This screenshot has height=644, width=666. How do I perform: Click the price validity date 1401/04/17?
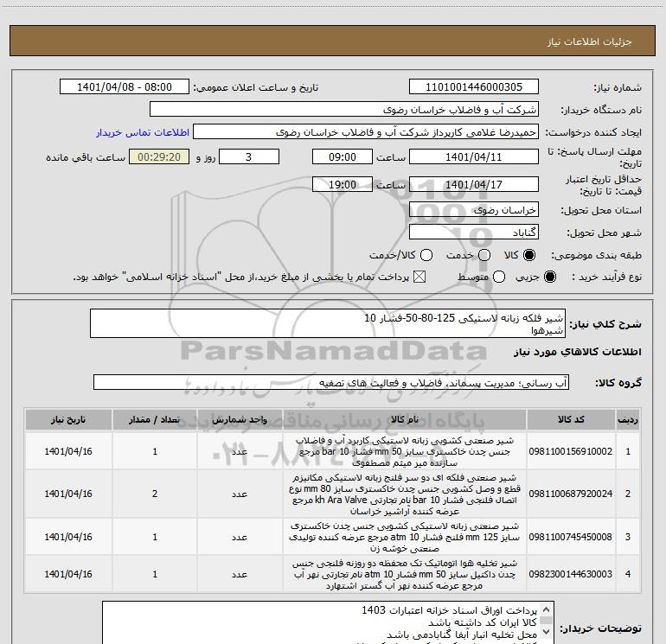click(x=474, y=184)
